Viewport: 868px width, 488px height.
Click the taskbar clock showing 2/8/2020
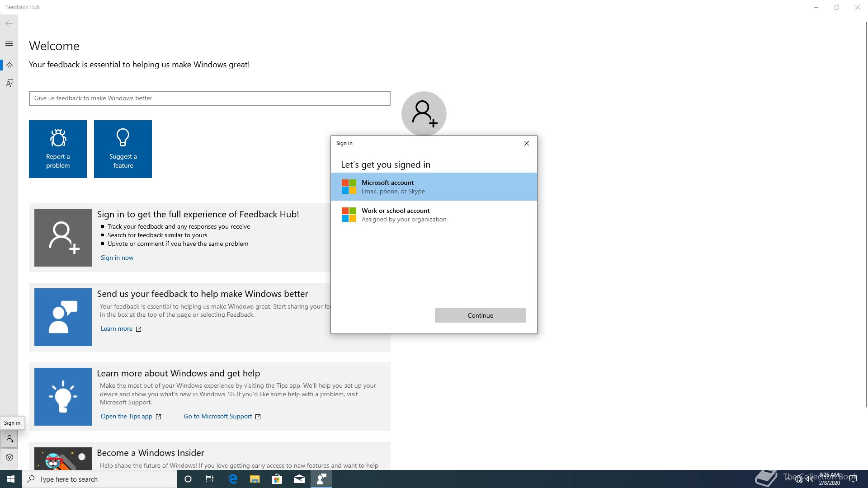click(x=830, y=479)
